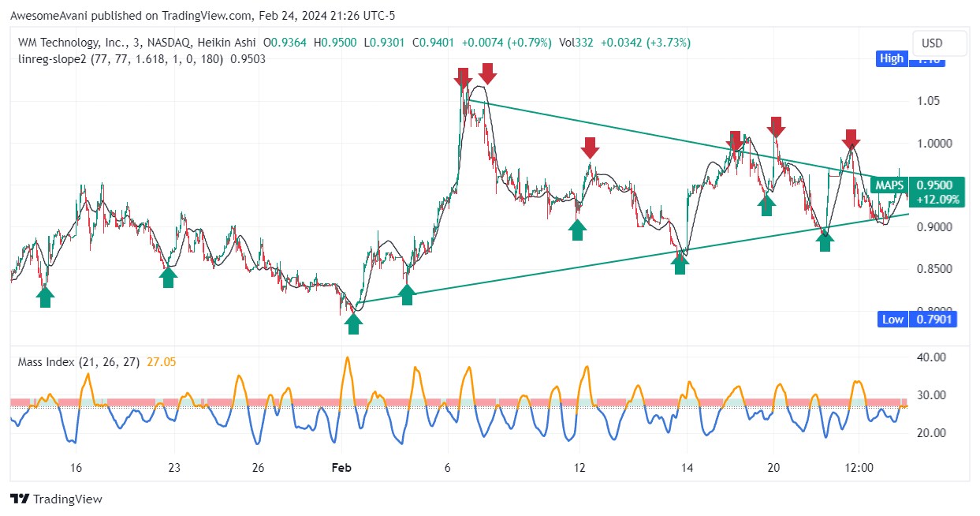The image size is (980, 516).
Task: Click green up arrow at the 0.79 low
Action: coord(353,323)
